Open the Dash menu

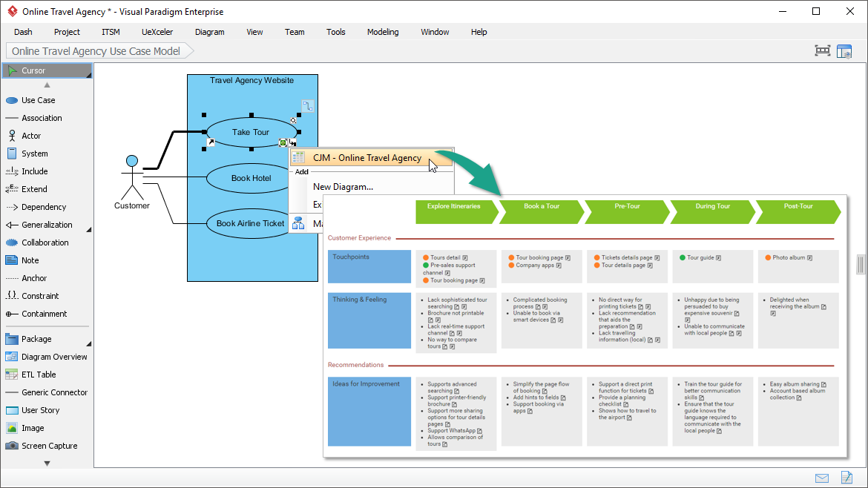(x=23, y=32)
